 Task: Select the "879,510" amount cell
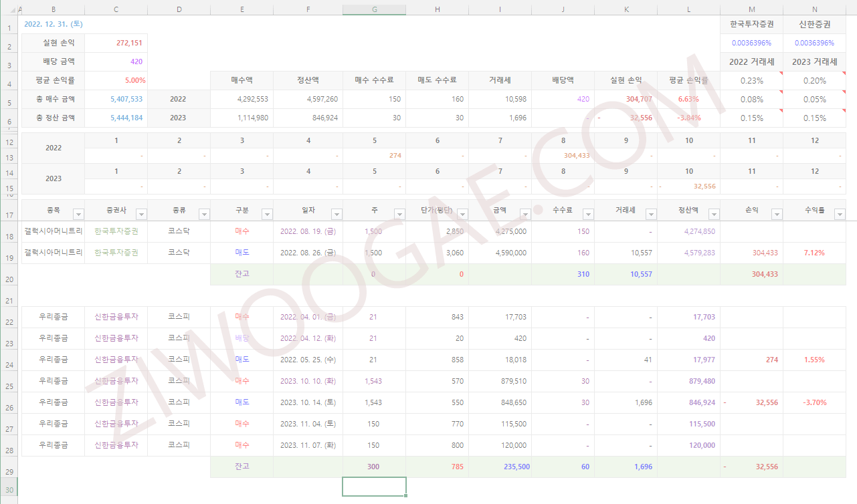500,381
